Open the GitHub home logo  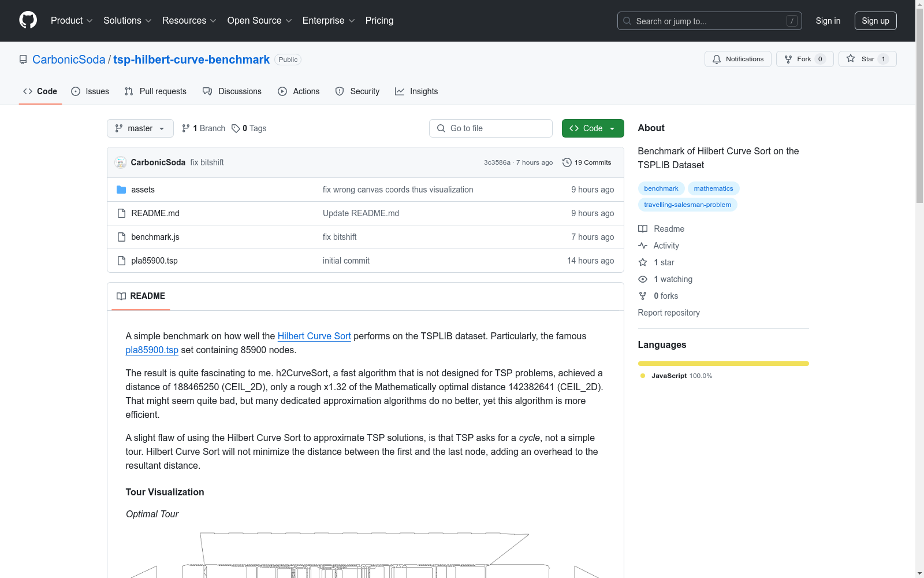[x=28, y=20]
